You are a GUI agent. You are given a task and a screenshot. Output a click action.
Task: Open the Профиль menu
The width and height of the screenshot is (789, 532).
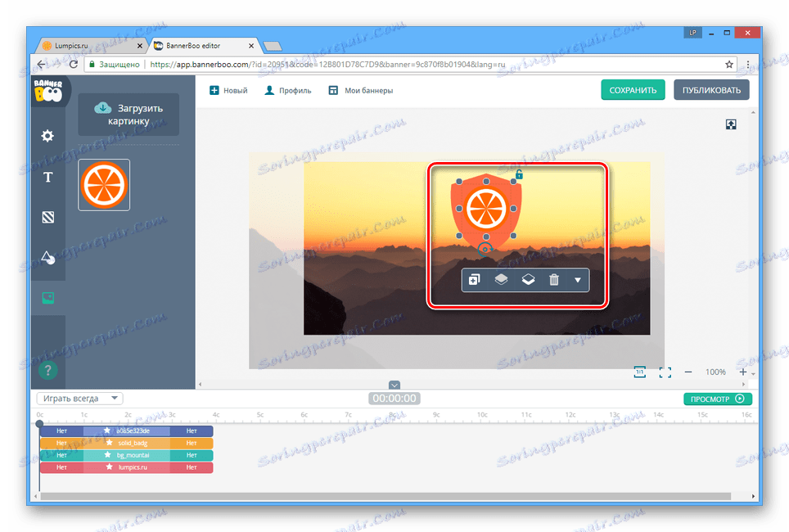(288, 91)
